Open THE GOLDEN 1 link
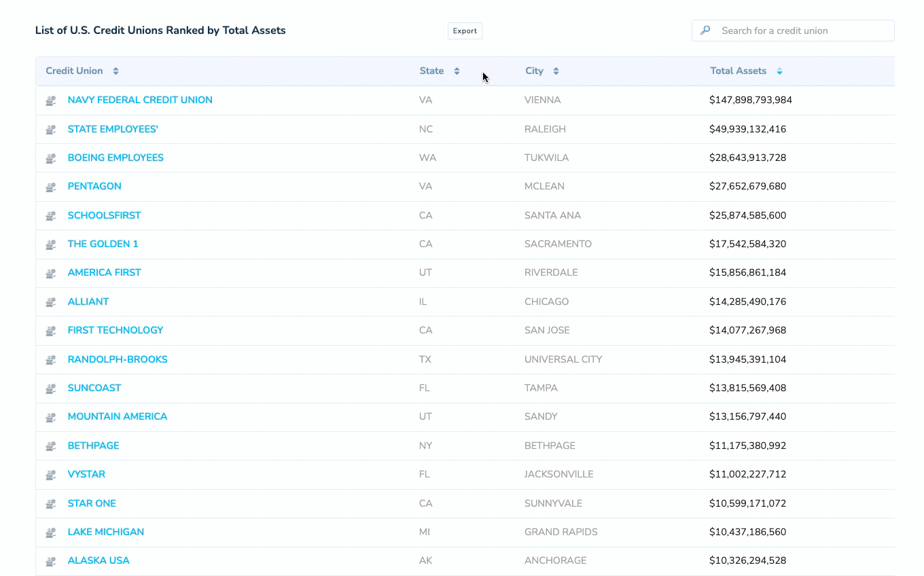 pos(103,244)
